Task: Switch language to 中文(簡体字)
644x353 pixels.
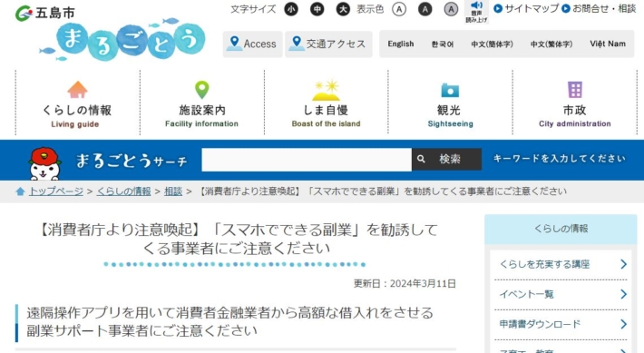Action: pos(492,44)
